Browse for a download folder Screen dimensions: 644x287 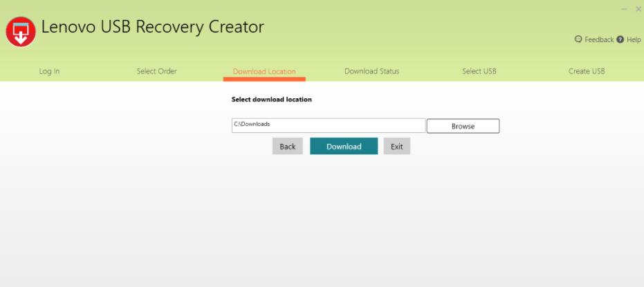click(463, 126)
